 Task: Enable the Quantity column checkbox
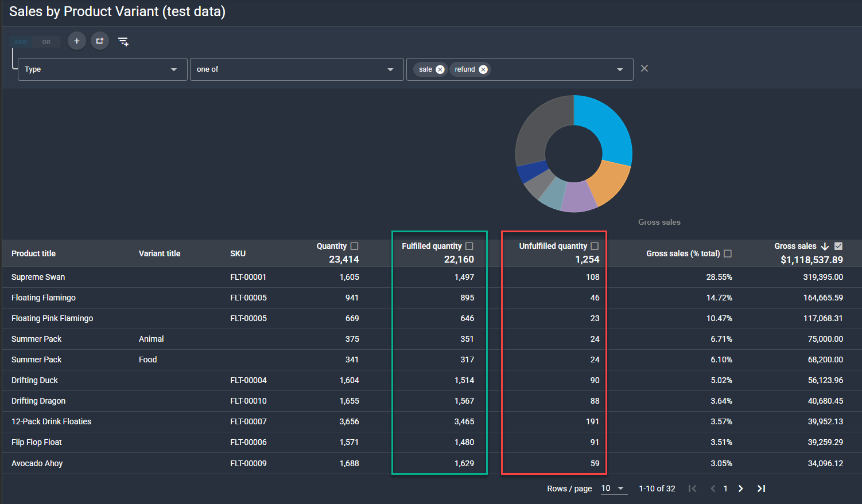point(354,246)
